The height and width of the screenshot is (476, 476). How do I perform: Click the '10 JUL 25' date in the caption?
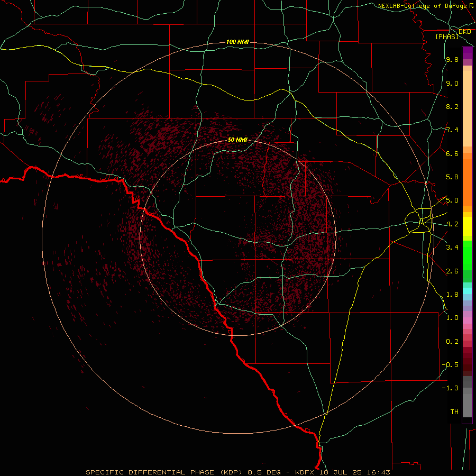pos(340,472)
